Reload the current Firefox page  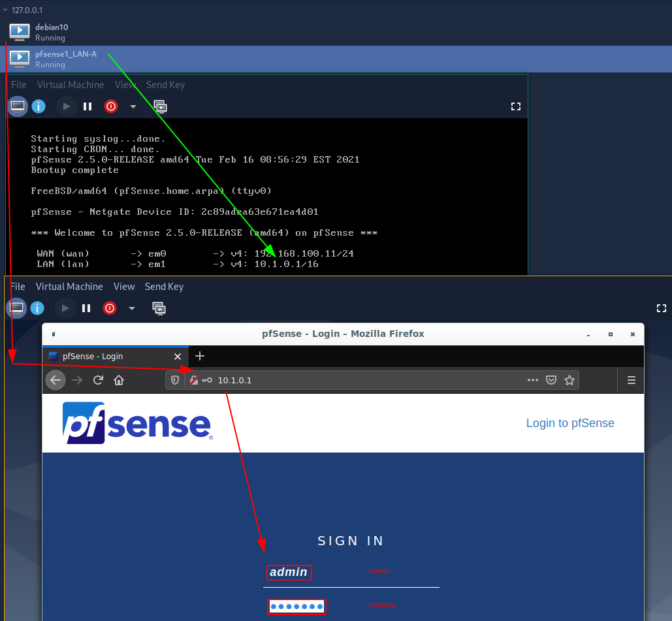coord(98,380)
